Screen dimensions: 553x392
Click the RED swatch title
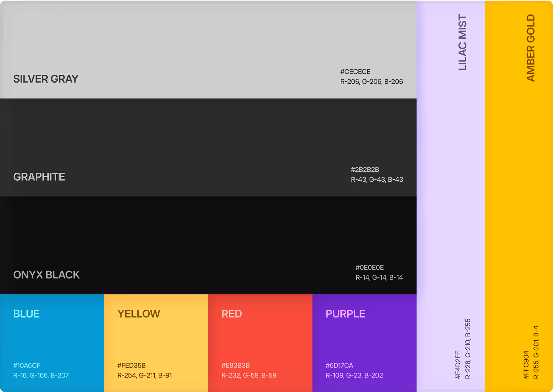(x=231, y=314)
